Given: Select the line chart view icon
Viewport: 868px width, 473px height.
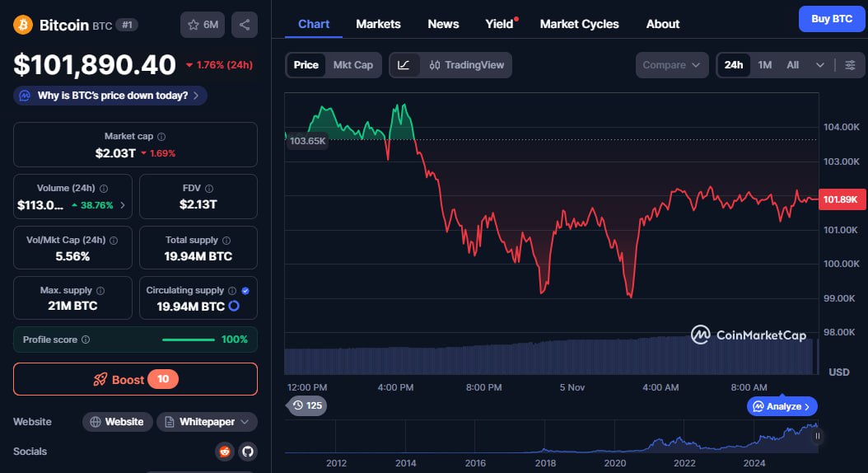Looking at the screenshot, I should click(x=404, y=65).
